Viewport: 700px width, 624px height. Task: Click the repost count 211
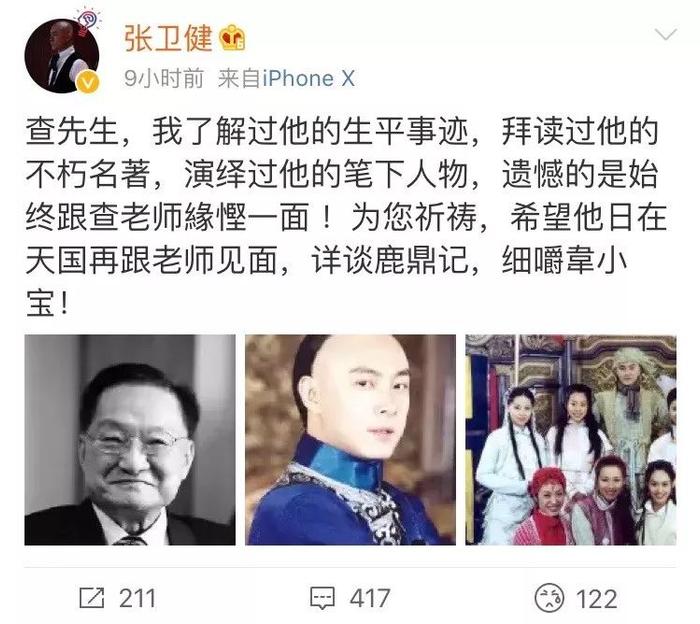point(137,598)
